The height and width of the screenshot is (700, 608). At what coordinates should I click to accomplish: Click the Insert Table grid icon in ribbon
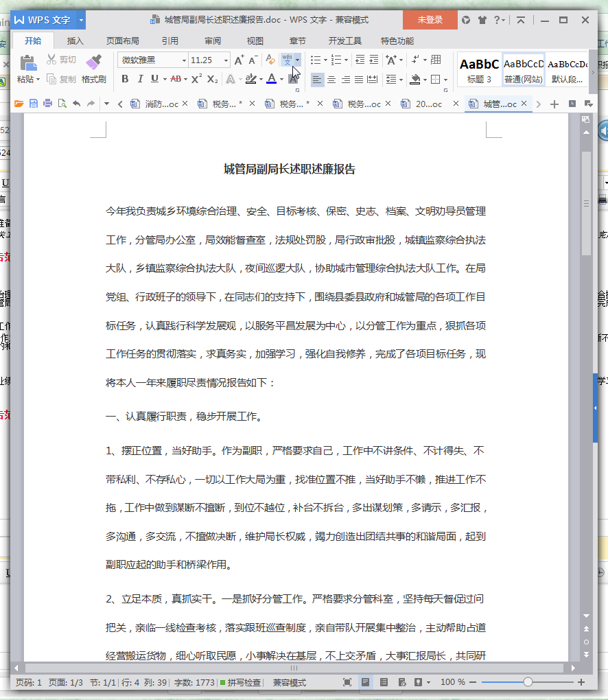pos(436,60)
